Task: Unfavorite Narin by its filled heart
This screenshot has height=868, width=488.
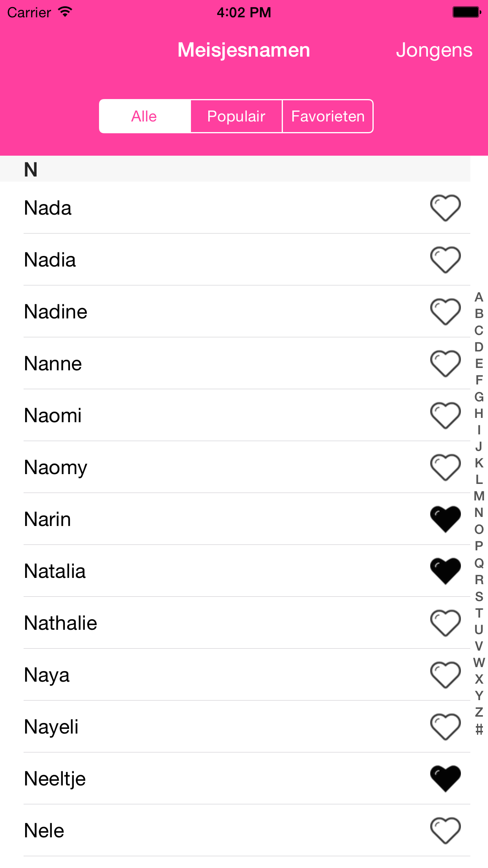Action: click(445, 519)
